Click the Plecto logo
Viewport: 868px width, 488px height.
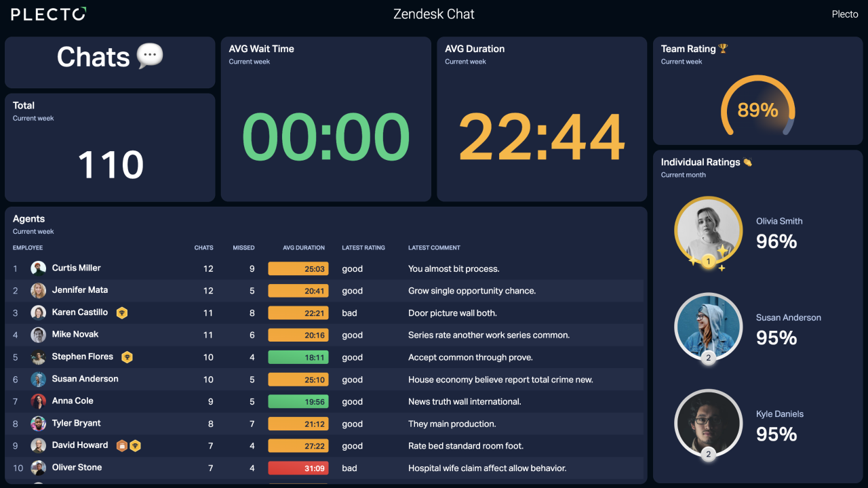coord(49,14)
